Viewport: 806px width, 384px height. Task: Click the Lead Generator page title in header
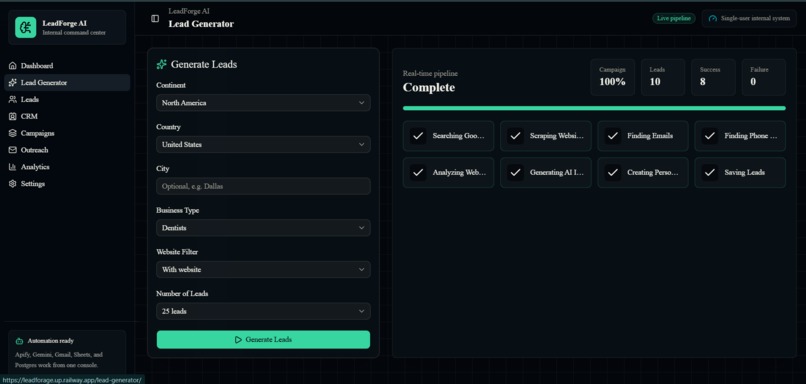pos(201,24)
